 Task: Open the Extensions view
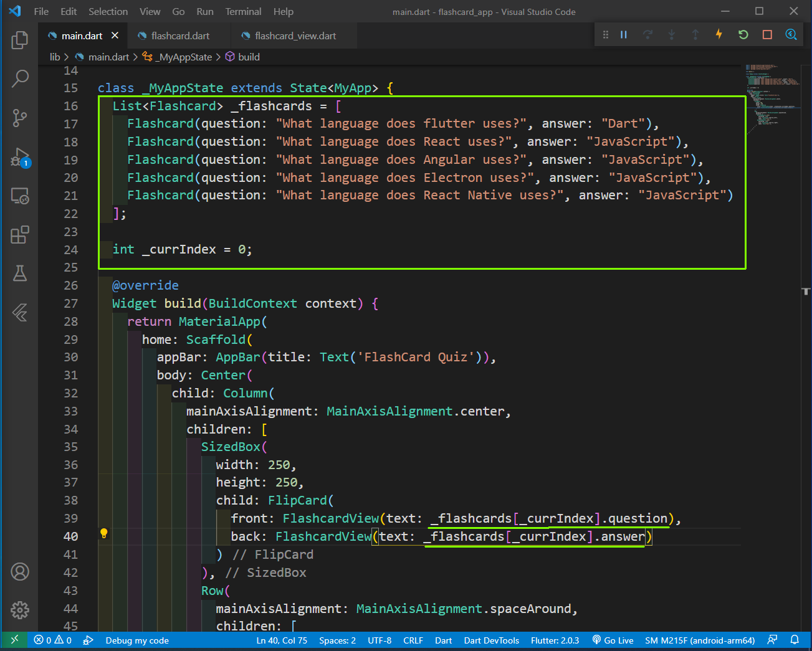coord(20,235)
